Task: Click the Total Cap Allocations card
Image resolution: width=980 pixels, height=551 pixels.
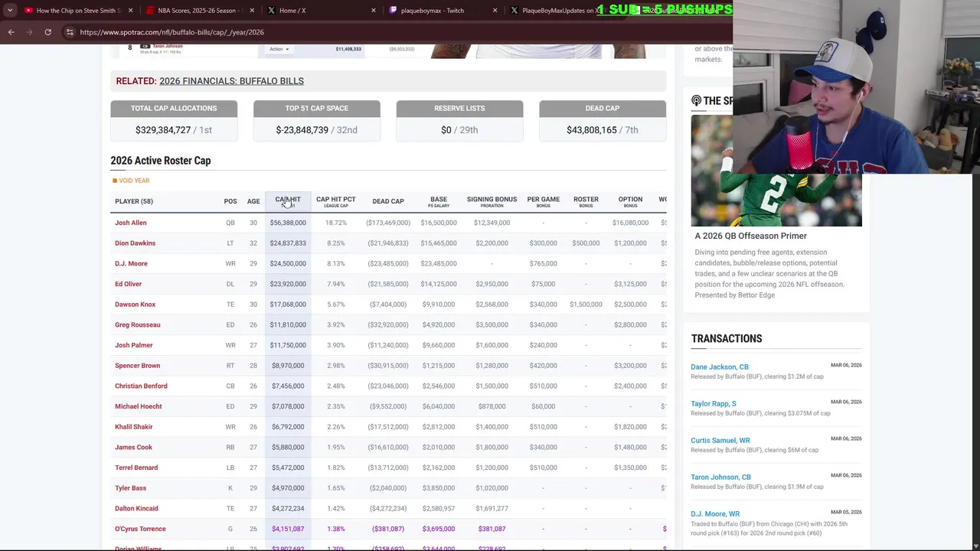Action: pos(174,121)
